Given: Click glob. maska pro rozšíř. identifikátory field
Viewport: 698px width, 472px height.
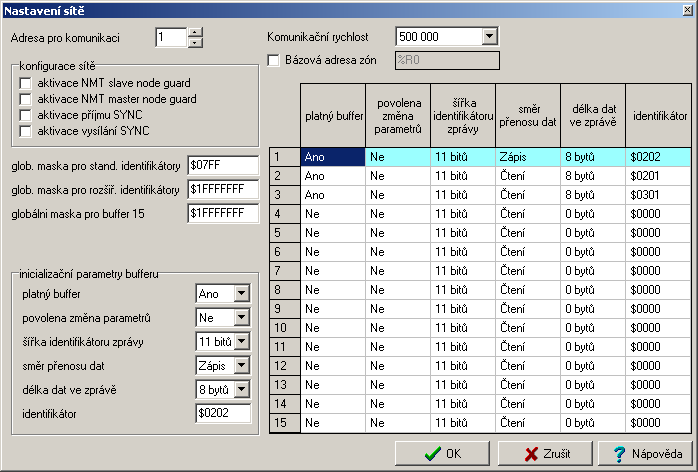Looking at the screenshot, I should [223, 190].
